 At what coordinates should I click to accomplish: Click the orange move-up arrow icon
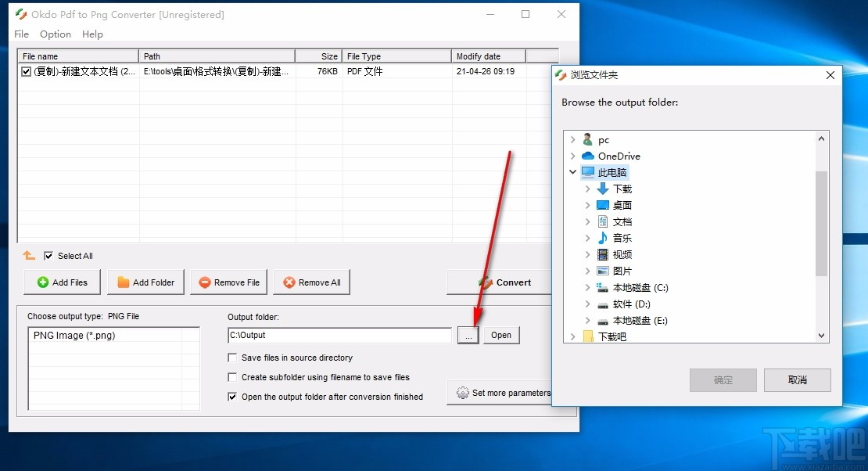(x=29, y=255)
